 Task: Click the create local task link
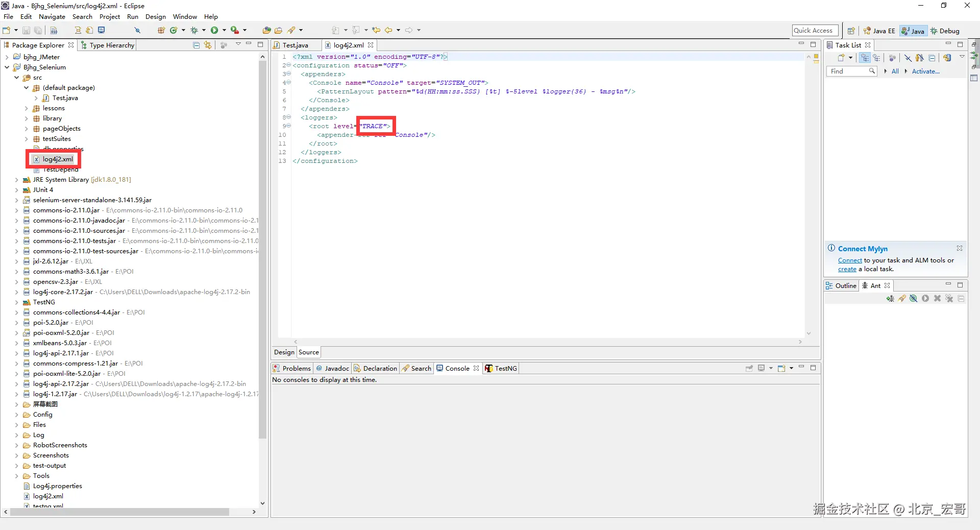847,269
